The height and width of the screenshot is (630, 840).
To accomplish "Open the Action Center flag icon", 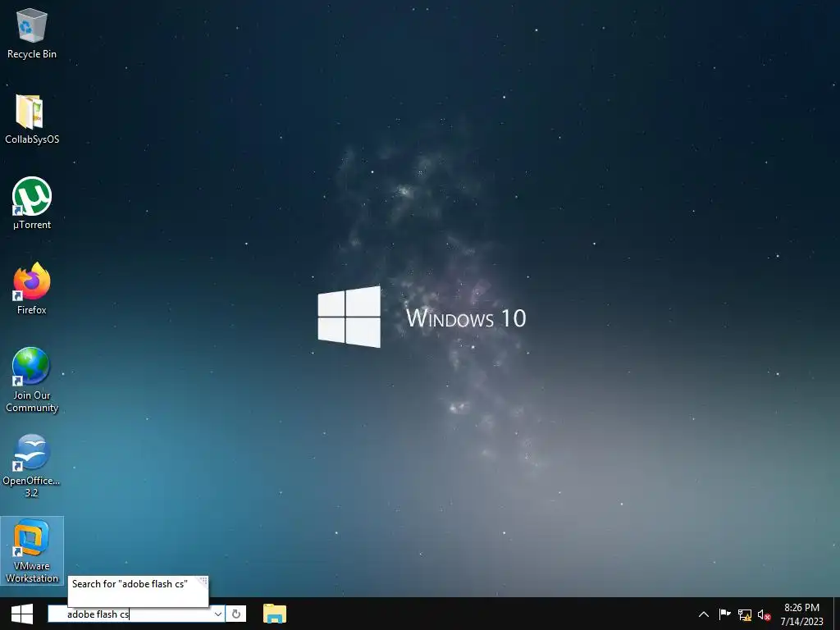I will point(724,614).
